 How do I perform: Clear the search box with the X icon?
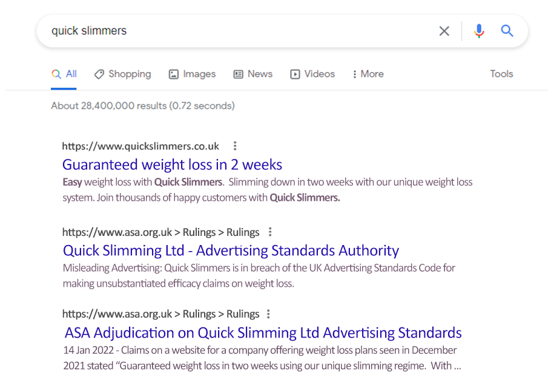pos(444,31)
